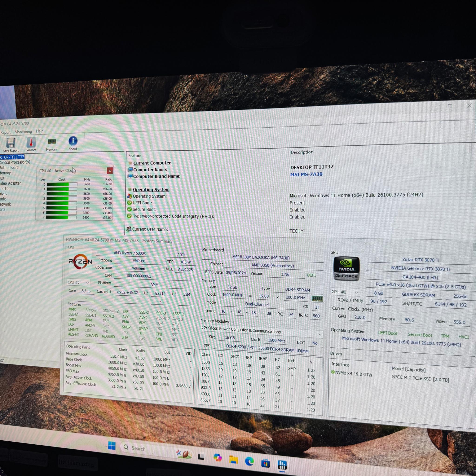The height and width of the screenshot is (476, 476).
Task: Open the CPU #0 selector dropdown
Action: [78, 282]
